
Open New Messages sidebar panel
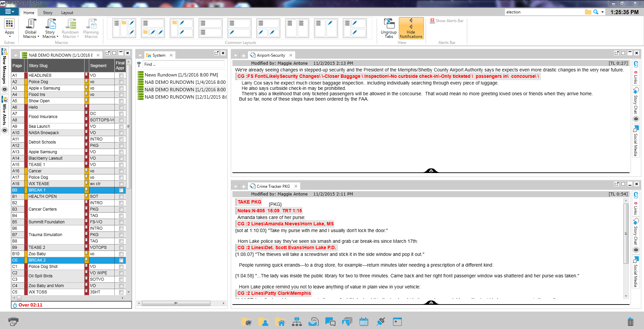tap(4, 70)
